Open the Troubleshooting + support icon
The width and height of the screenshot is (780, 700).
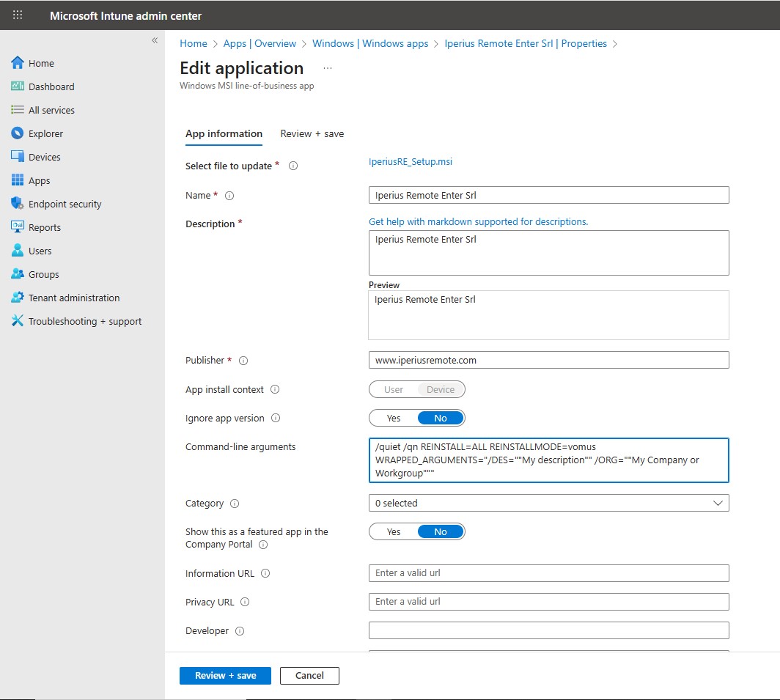pyautogui.click(x=18, y=321)
